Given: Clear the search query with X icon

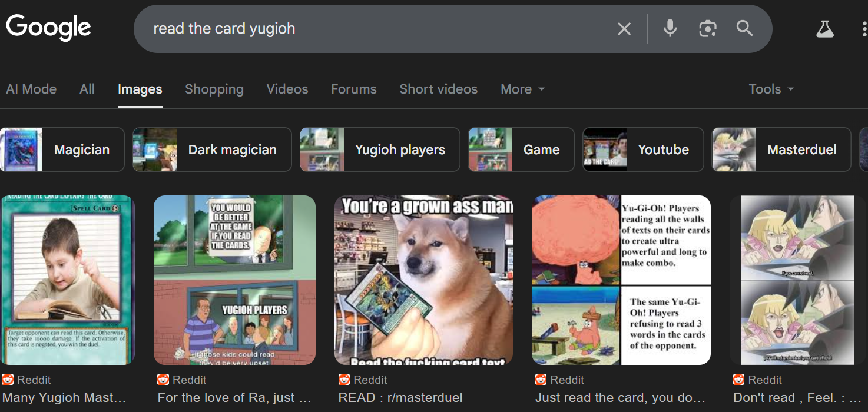Looking at the screenshot, I should pyautogui.click(x=624, y=28).
